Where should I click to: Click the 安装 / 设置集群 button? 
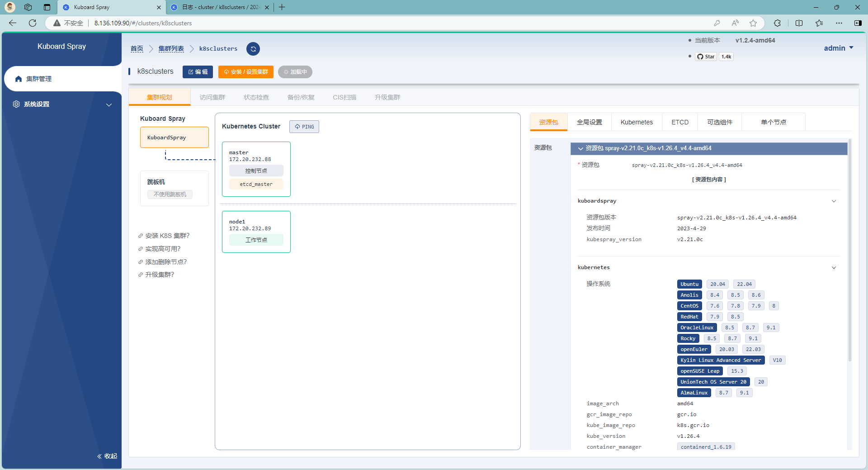245,72
